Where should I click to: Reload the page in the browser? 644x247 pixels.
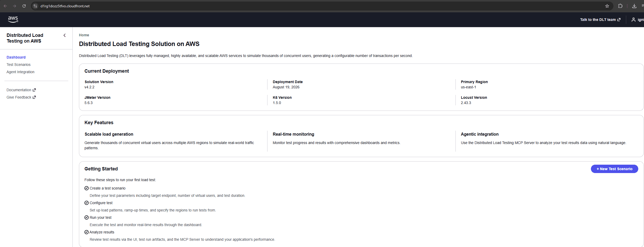[x=24, y=6]
